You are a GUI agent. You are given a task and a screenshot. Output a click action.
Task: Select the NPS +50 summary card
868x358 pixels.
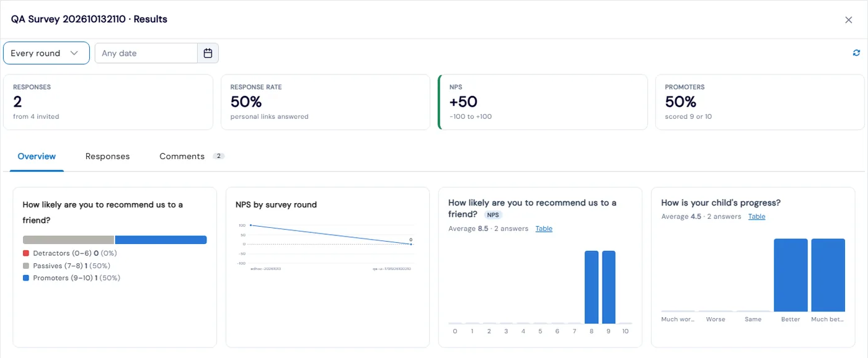[x=542, y=102]
